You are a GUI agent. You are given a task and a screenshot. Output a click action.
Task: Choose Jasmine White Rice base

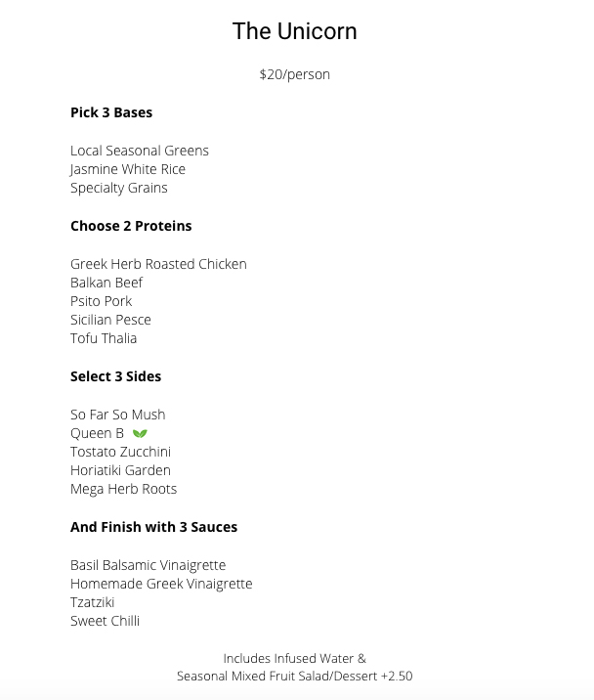pyautogui.click(x=128, y=169)
